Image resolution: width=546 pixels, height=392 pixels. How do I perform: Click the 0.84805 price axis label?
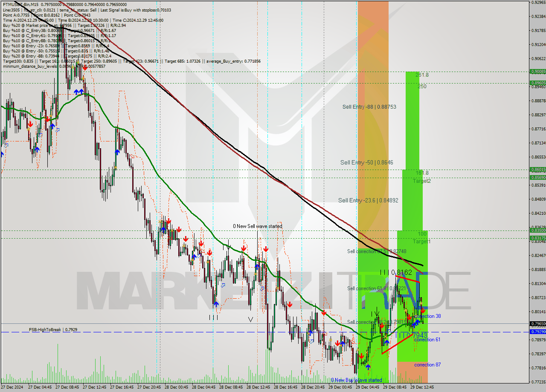(x=538, y=199)
